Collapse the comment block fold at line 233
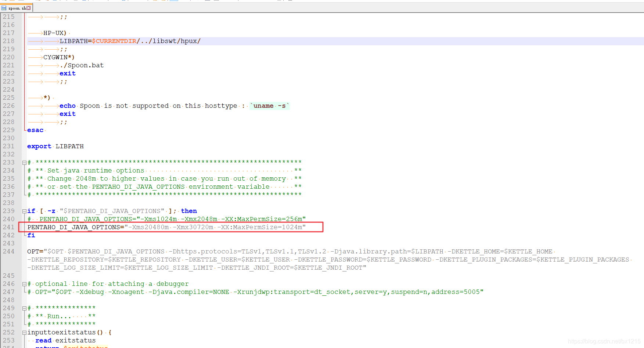644x348 pixels. [24, 163]
